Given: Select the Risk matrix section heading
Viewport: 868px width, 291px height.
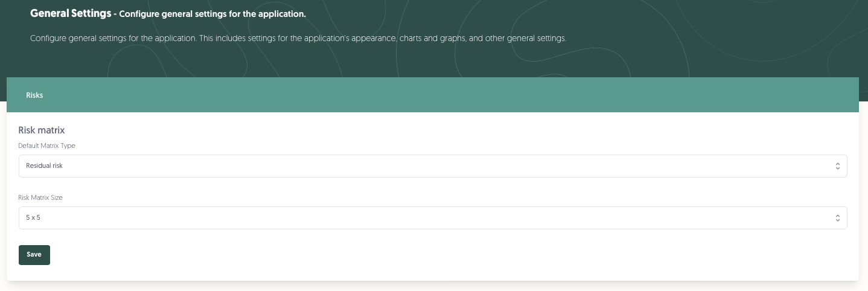Looking at the screenshot, I should [x=42, y=130].
